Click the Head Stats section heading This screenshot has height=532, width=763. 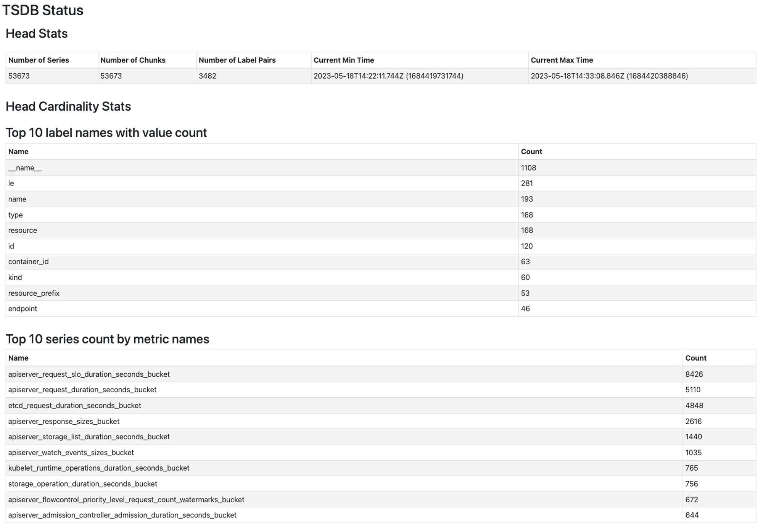(x=37, y=34)
